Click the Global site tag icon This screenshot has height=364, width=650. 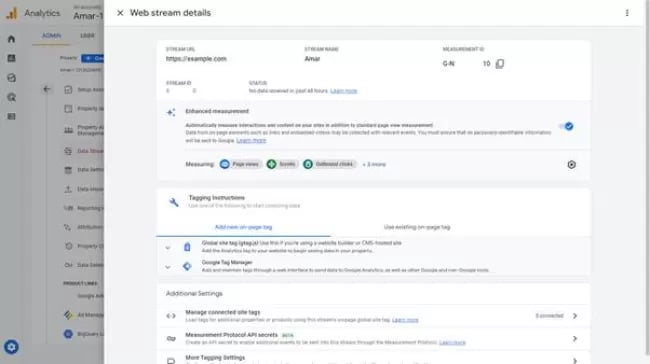[x=187, y=247]
